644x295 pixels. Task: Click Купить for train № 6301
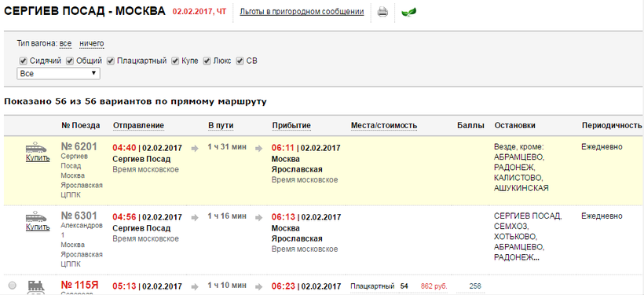(x=38, y=227)
